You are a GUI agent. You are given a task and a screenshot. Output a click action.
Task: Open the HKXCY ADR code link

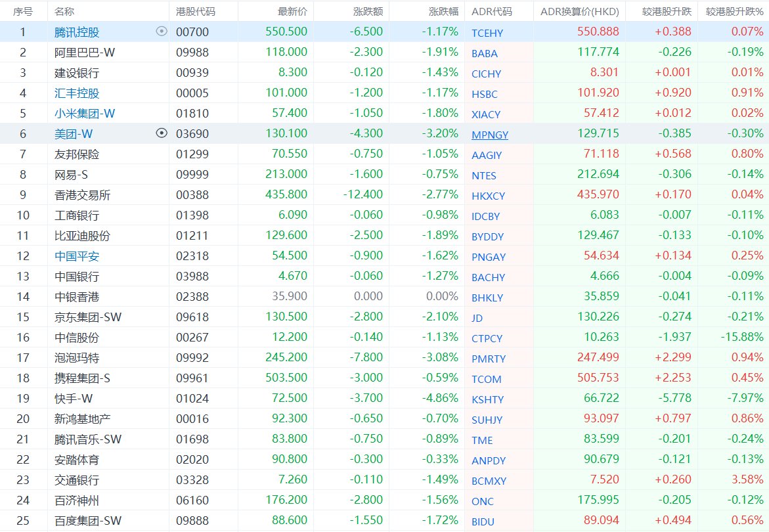point(488,196)
